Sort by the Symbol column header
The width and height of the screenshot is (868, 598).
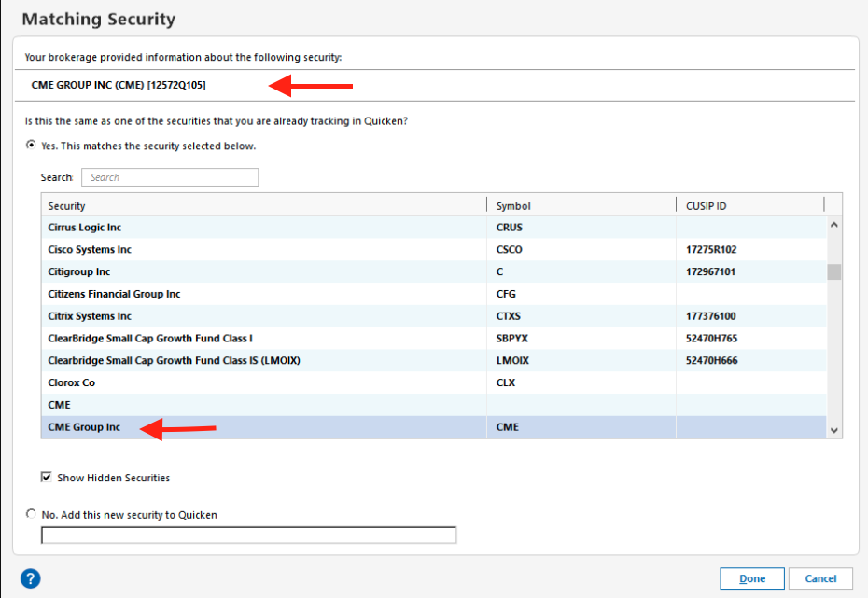pyautogui.click(x=581, y=205)
